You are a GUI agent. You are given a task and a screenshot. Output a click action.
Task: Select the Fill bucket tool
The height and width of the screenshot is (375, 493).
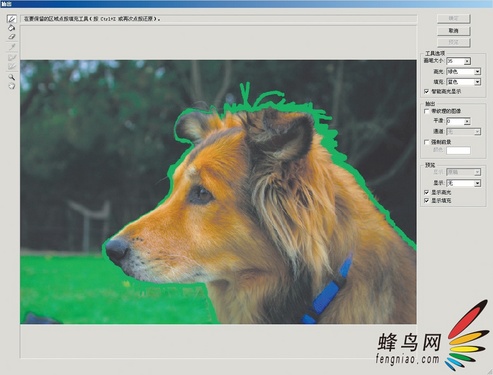click(12, 28)
